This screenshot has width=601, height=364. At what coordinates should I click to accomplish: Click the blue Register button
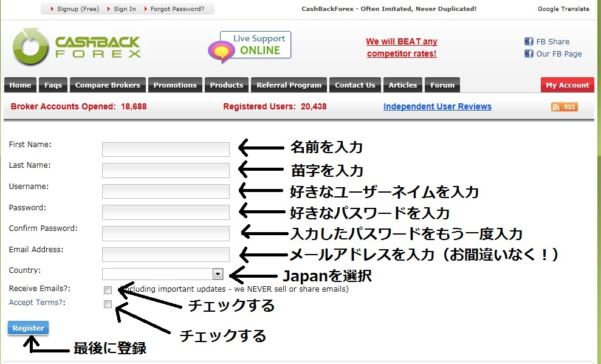(28, 328)
